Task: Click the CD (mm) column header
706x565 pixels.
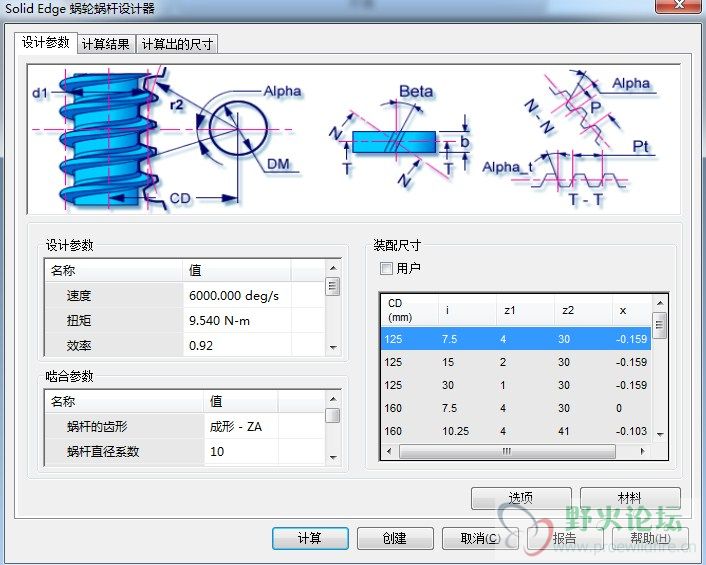Action: [x=410, y=310]
